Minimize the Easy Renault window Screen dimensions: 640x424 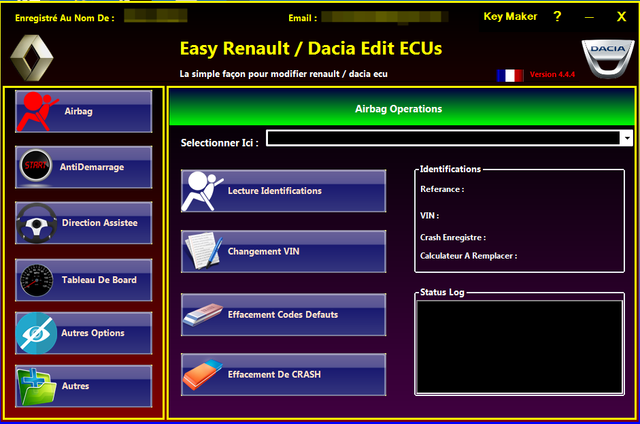point(589,17)
